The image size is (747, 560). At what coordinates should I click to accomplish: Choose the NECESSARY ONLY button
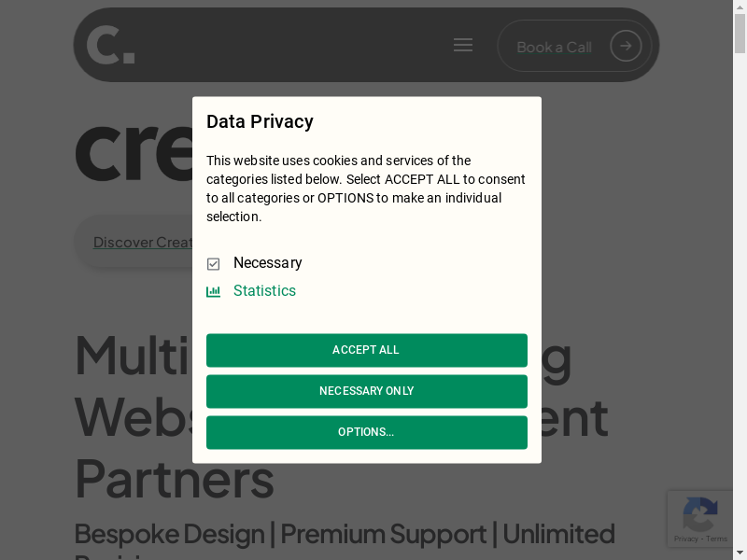pos(366,391)
